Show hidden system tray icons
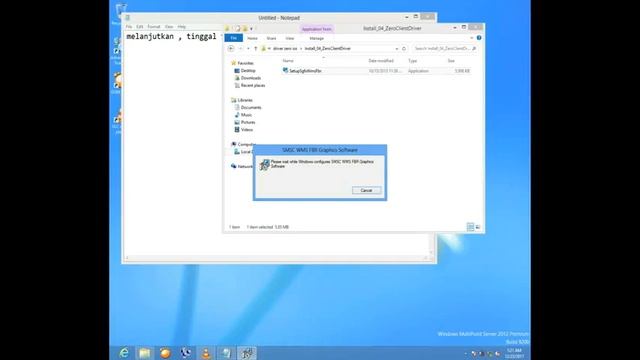 pyautogui.click(x=466, y=353)
